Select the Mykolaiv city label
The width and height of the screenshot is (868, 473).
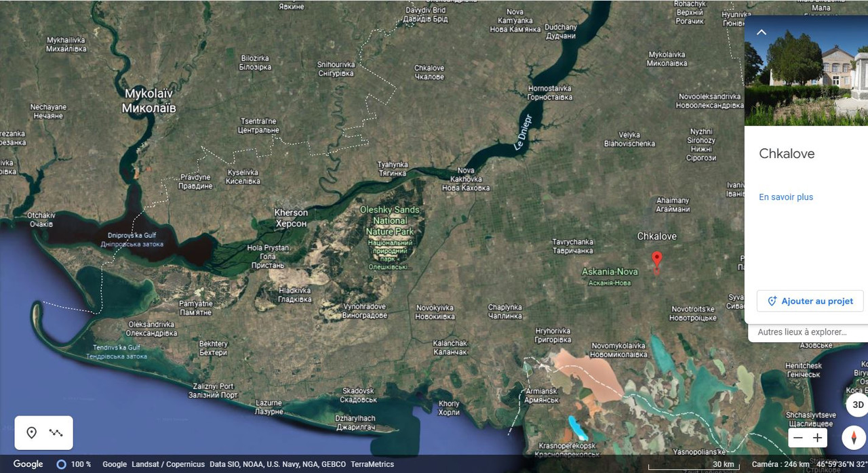pyautogui.click(x=149, y=101)
